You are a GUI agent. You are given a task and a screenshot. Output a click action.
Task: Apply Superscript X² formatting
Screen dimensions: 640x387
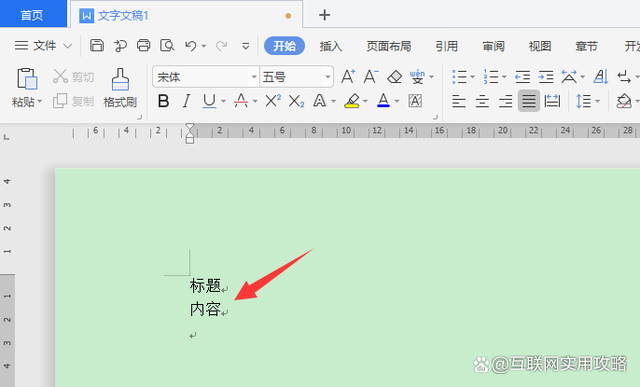[273, 100]
